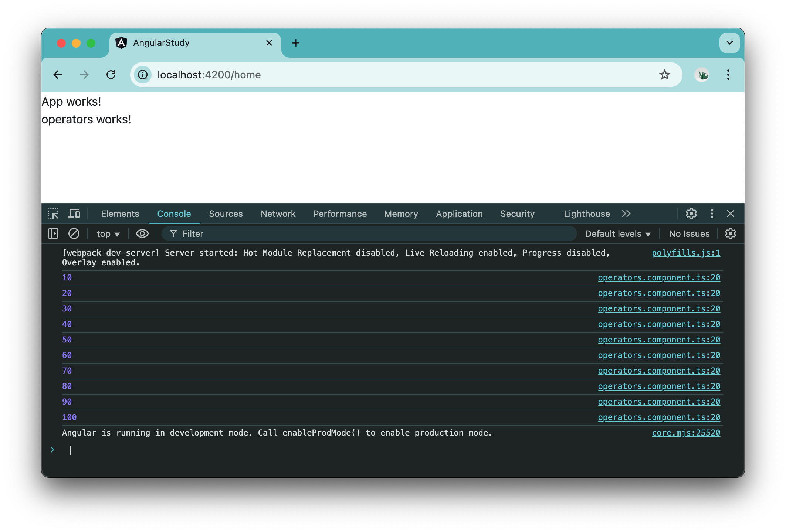Open core.mjs:25520 from the dev mode warning
Image resolution: width=786 pixels, height=532 pixels.
coord(686,433)
